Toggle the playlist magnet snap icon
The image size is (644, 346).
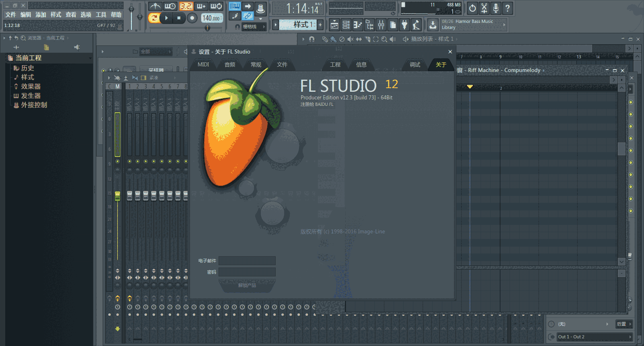pyautogui.click(x=312, y=39)
